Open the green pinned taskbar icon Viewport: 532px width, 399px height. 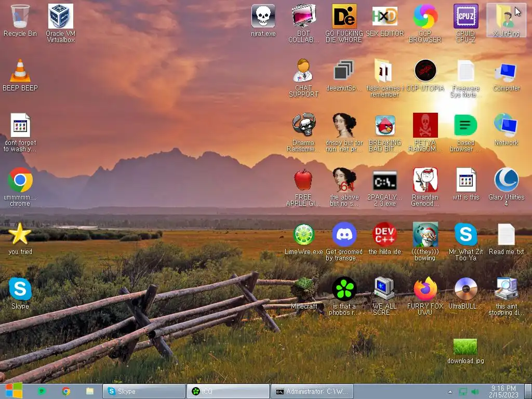[42, 391]
